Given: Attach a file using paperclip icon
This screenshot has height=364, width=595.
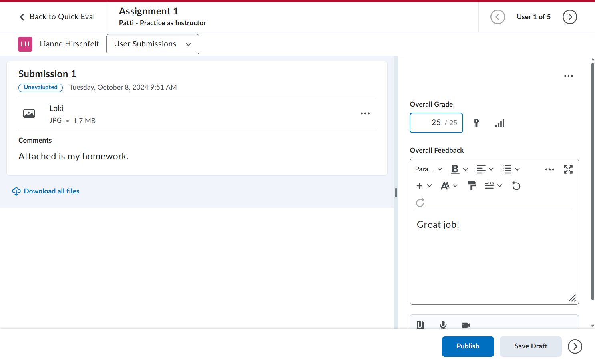Looking at the screenshot, I should click(420, 325).
